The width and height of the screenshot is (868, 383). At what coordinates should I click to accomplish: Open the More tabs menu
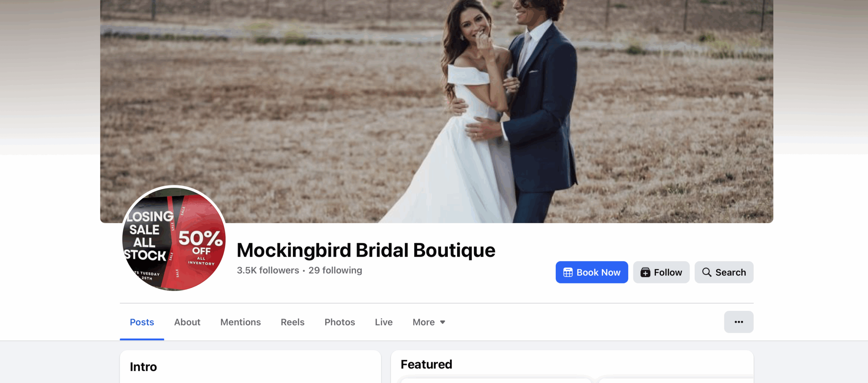pos(429,322)
